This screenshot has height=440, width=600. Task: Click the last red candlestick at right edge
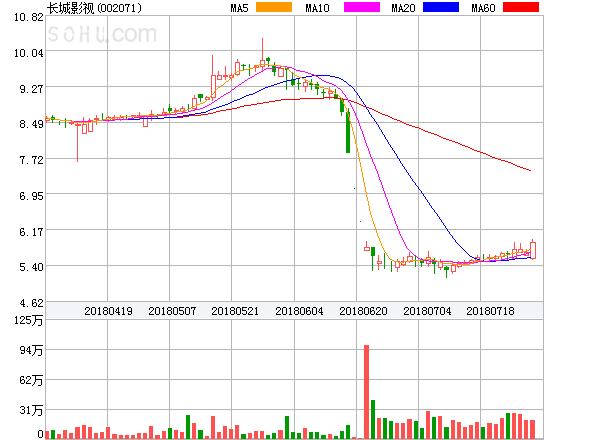point(533,250)
